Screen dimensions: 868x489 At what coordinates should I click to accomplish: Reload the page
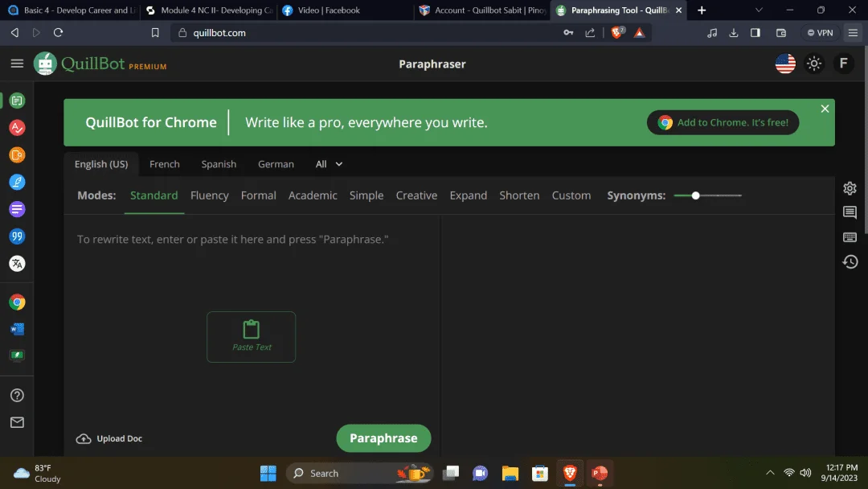coord(58,33)
